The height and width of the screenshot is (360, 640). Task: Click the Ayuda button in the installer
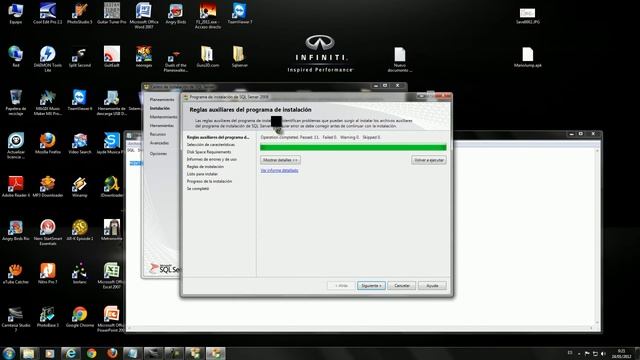point(432,286)
